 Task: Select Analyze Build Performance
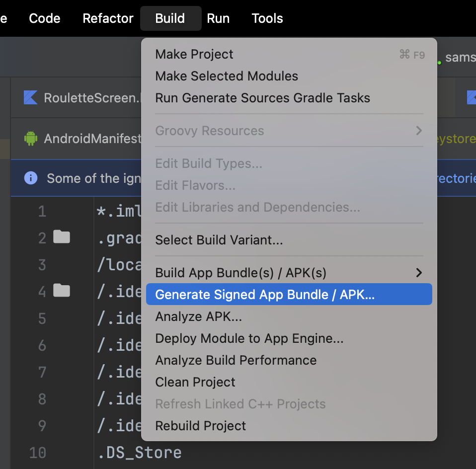tap(236, 360)
